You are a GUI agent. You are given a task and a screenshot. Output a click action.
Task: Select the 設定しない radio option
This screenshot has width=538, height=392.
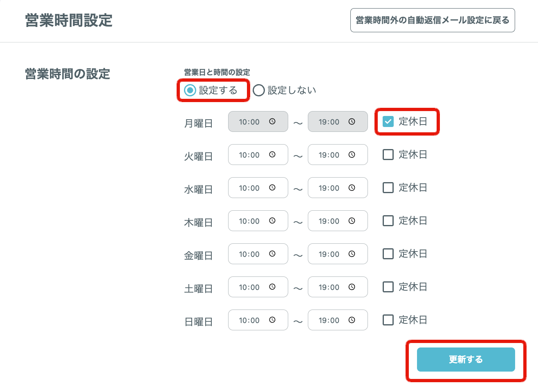coord(259,90)
